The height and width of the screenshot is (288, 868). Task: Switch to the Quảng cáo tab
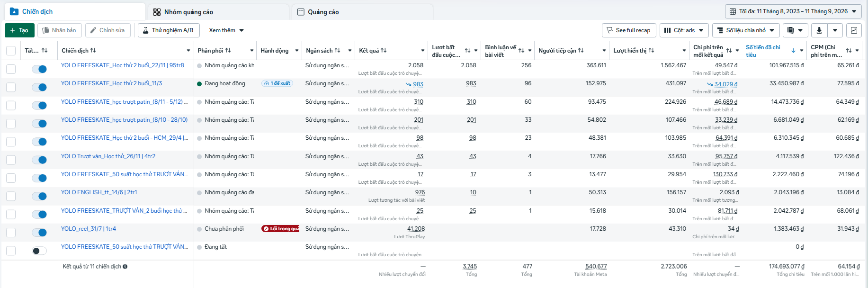pyautogui.click(x=362, y=12)
